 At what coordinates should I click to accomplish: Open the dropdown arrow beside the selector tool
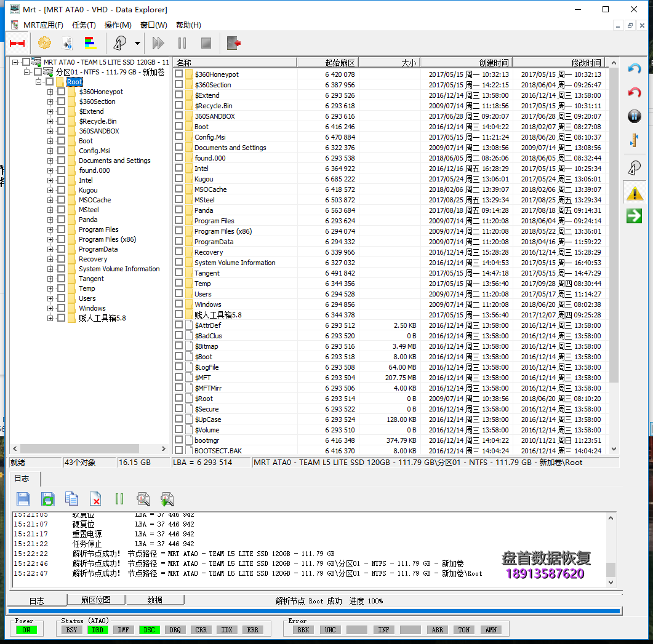[137, 43]
